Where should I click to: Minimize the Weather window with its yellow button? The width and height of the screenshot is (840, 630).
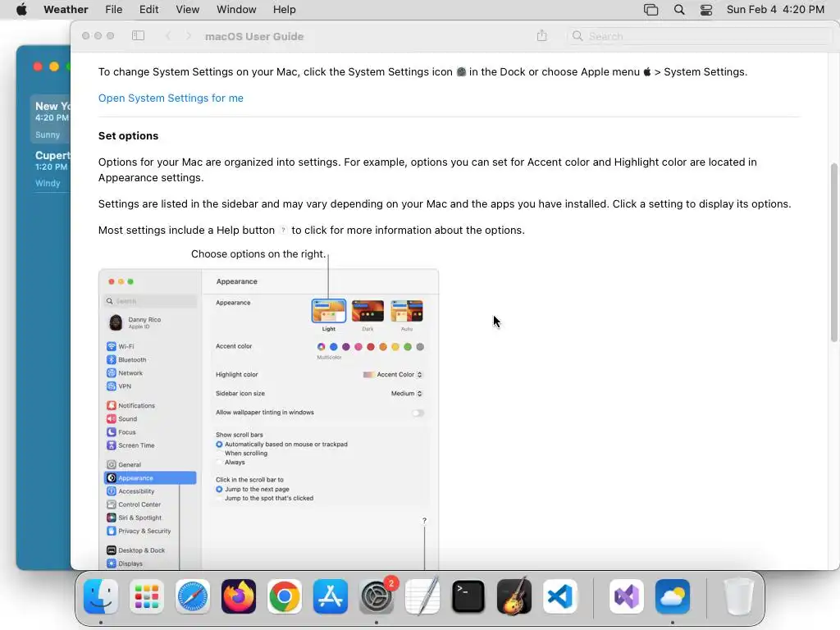54,66
